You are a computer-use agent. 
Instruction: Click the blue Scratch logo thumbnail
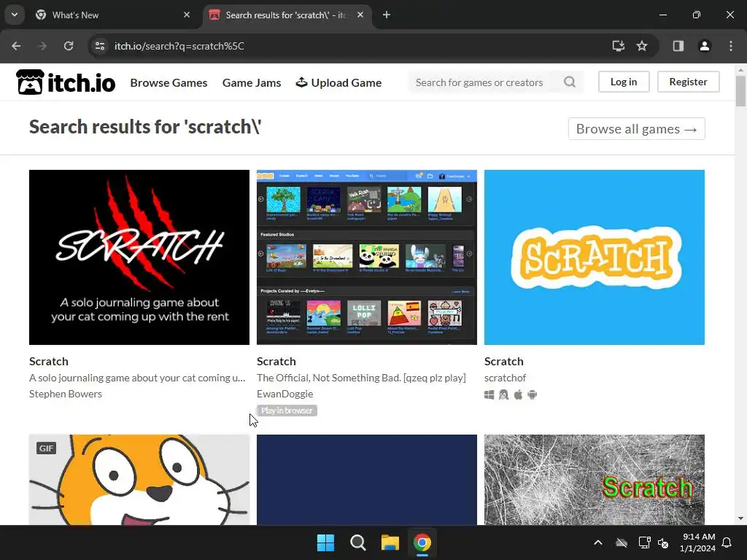pos(595,257)
